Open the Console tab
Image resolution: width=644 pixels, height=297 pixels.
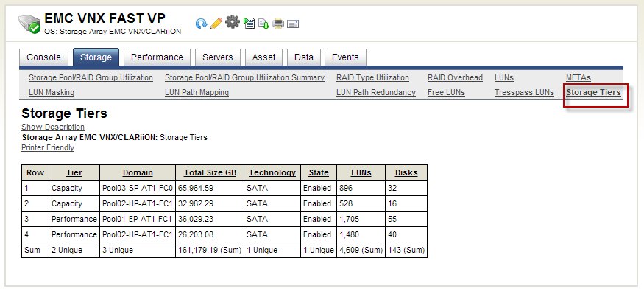[x=43, y=57]
